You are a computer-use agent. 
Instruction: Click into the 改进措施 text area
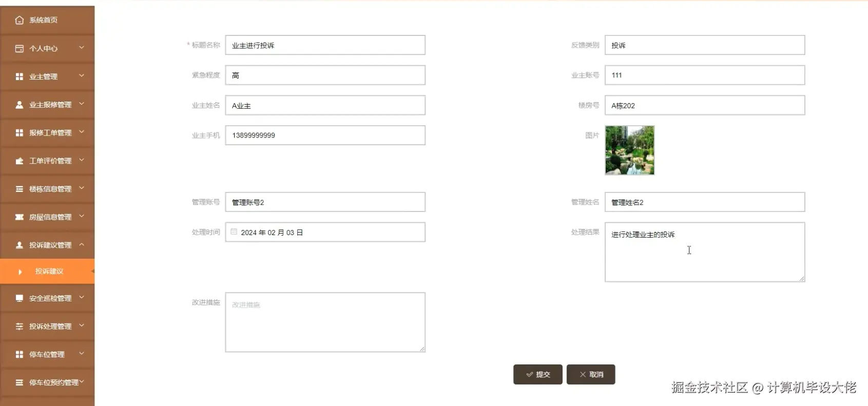tap(325, 322)
